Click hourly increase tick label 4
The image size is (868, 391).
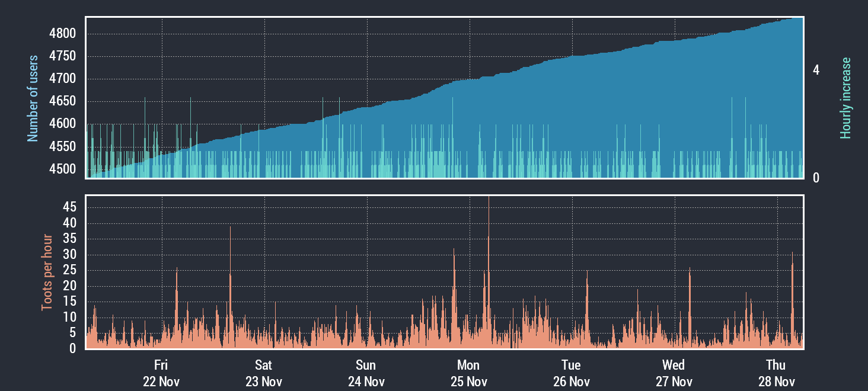(x=816, y=70)
